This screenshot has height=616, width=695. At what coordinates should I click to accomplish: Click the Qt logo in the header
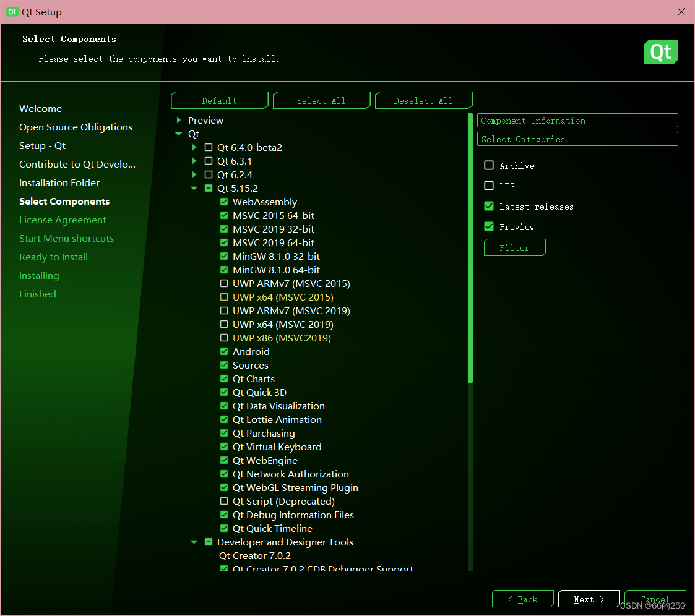[x=661, y=52]
